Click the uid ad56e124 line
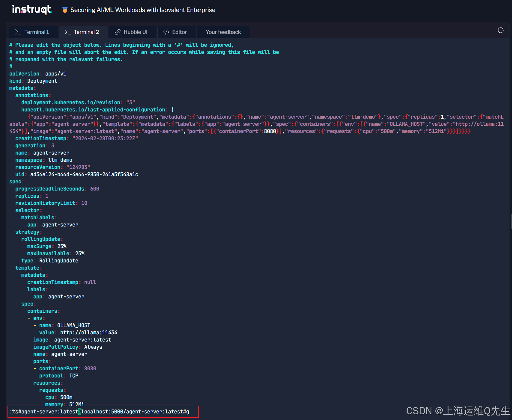Screen dimensions: 512x420 tap(77, 174)
